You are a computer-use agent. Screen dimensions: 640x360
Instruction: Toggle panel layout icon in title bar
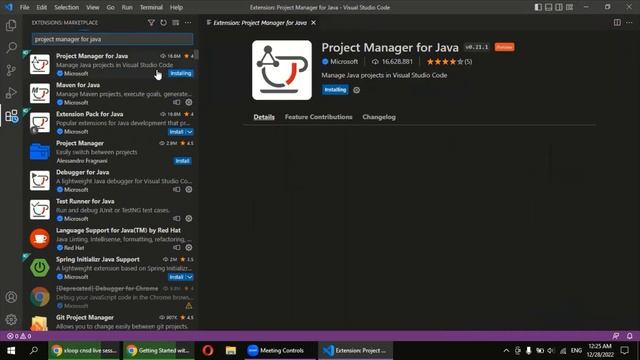coord(549,7)
